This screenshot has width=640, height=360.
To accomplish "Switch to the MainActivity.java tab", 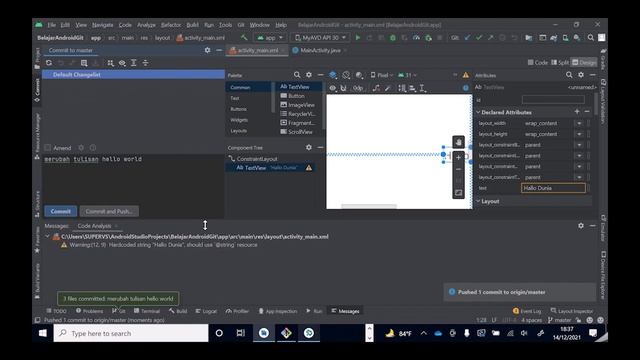I will click(320, 50).
